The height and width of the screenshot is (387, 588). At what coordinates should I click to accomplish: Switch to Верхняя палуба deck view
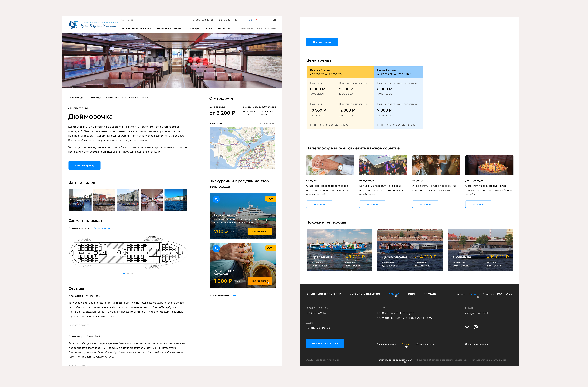(x=79, y=228)
